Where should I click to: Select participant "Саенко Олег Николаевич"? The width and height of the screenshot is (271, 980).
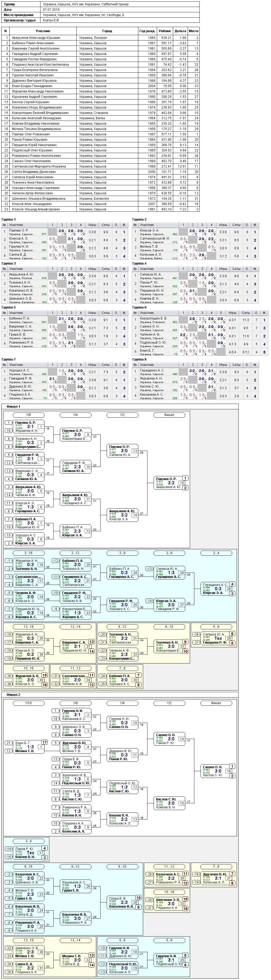tap(31, 161)
